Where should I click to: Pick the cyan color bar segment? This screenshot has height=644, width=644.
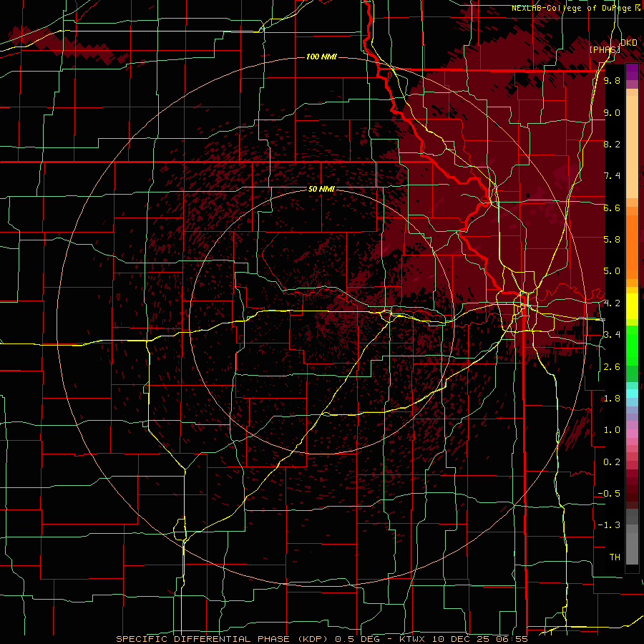pyautogui.click(x=632, y=393)
